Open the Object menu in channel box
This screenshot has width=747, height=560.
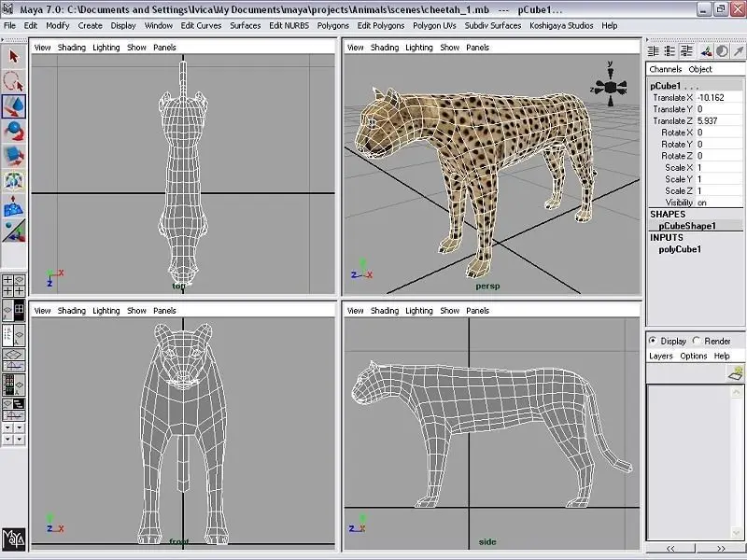[699, 69]
